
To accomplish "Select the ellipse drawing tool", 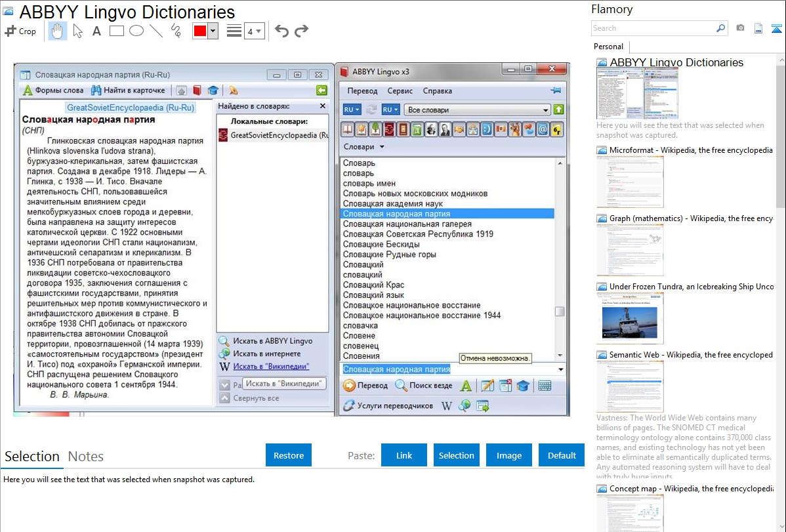I will point(136,31).
